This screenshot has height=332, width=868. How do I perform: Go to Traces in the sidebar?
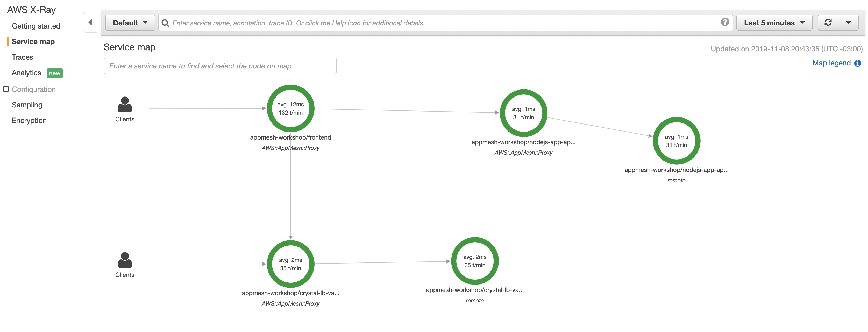coord(22,57)
